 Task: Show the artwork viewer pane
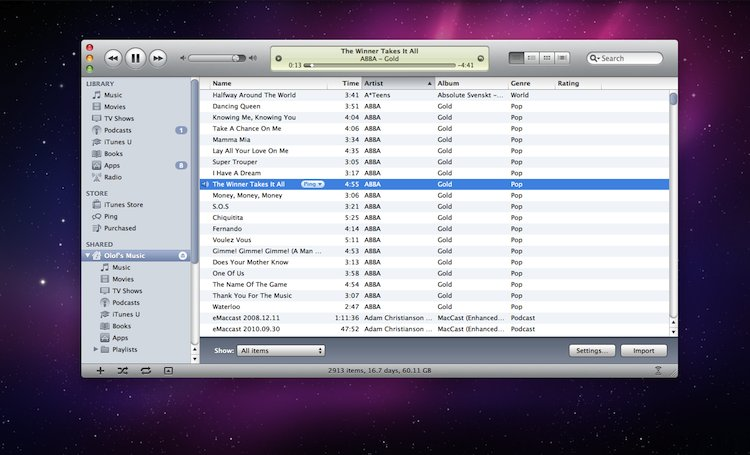click(x=168, y=371)
